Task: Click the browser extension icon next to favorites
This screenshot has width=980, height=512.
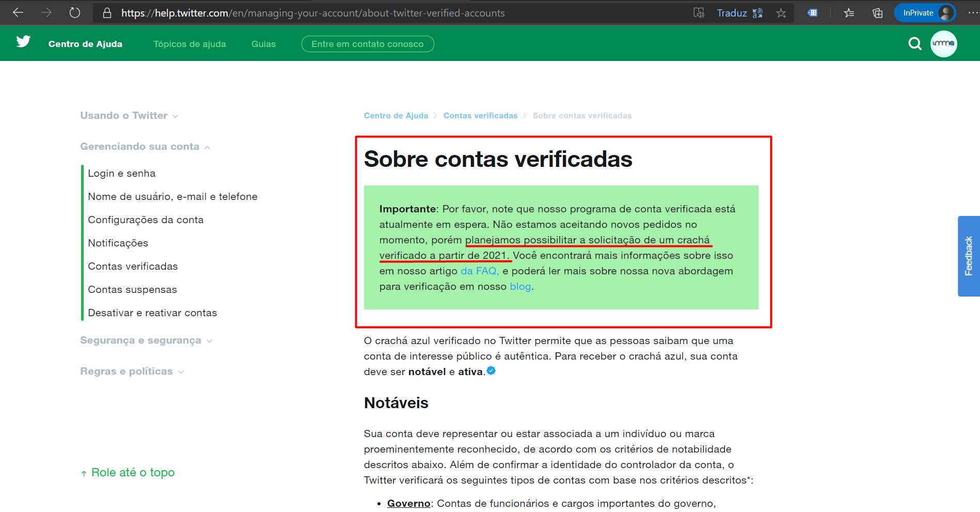Action: tap(812, 12)
